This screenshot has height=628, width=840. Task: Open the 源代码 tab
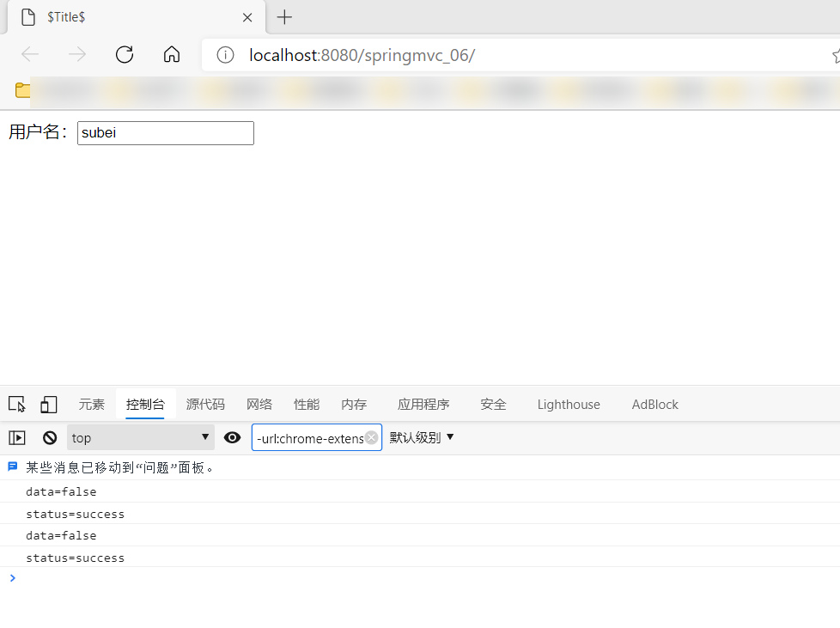(x=205, y=405)
